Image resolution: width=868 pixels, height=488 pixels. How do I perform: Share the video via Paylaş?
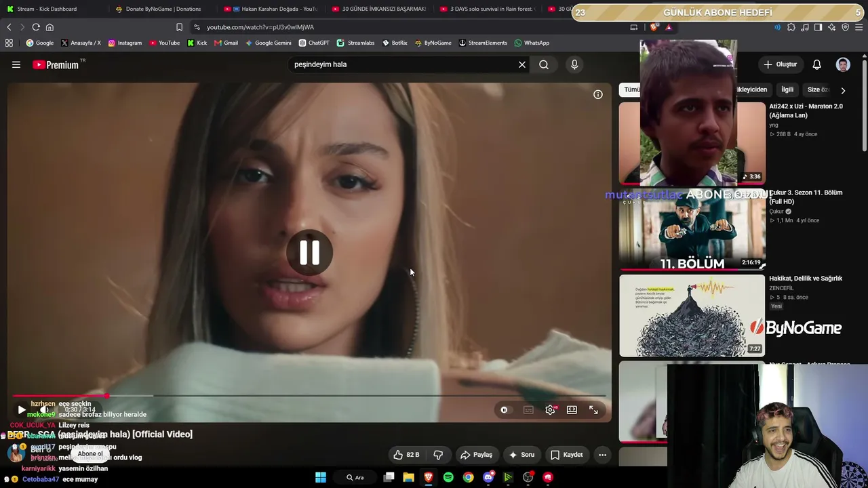(477, 455)
